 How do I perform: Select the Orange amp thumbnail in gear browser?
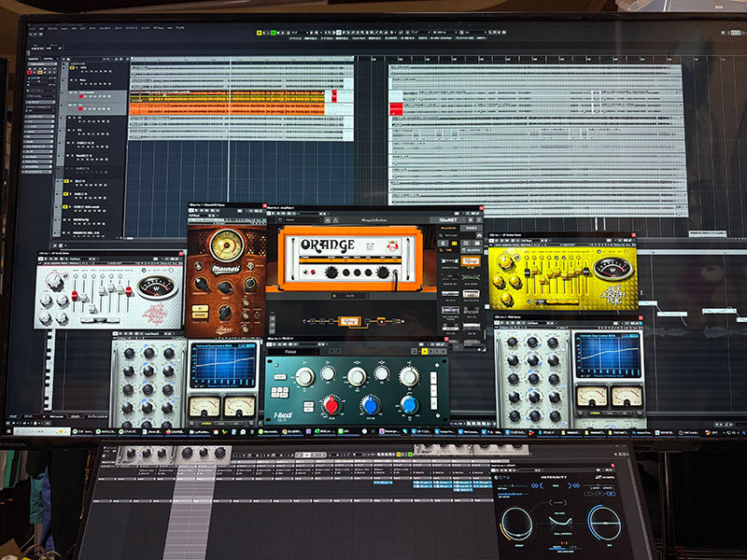tap(471, 261)
